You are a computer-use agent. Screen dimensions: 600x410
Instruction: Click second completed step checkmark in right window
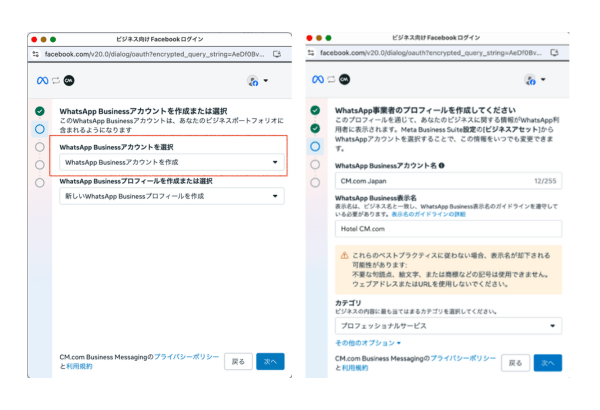tap(315, 128)
